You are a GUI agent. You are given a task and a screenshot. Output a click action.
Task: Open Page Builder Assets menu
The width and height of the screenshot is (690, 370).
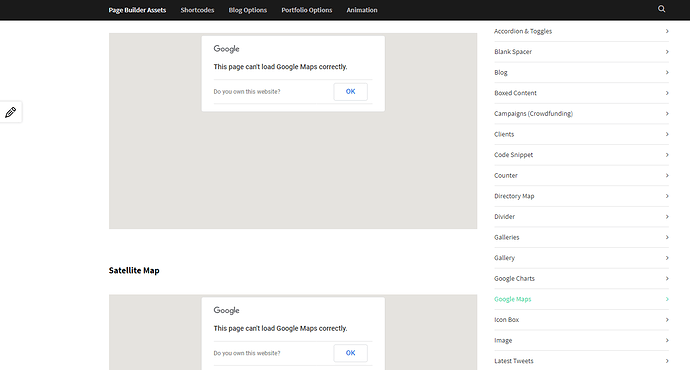[x=137, y=10]
